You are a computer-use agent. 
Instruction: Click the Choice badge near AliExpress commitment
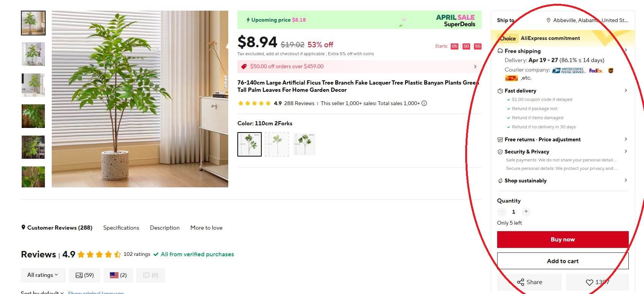507,38
